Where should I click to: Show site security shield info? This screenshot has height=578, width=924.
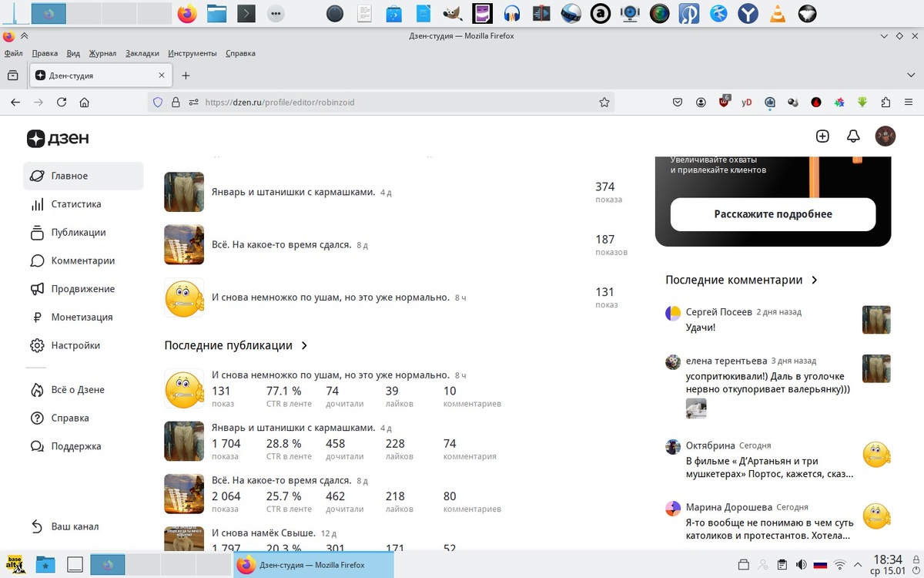(x=158, y=102)
